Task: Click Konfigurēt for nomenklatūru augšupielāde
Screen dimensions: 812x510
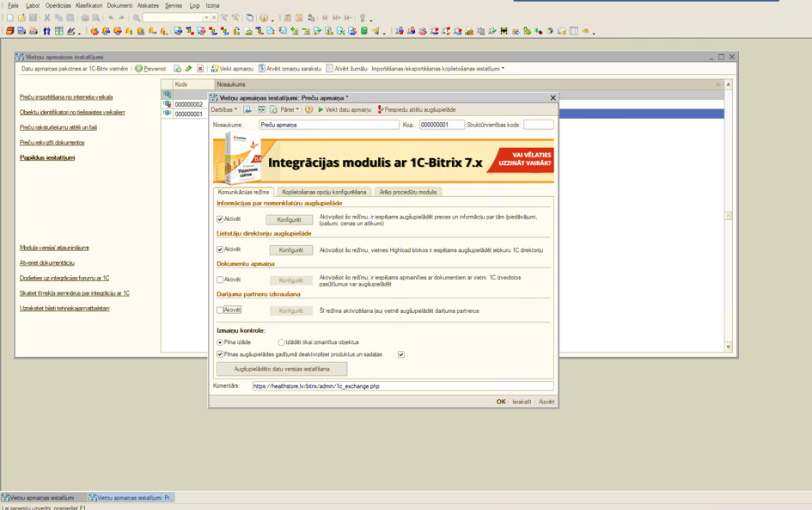Action: pos(289,220)
